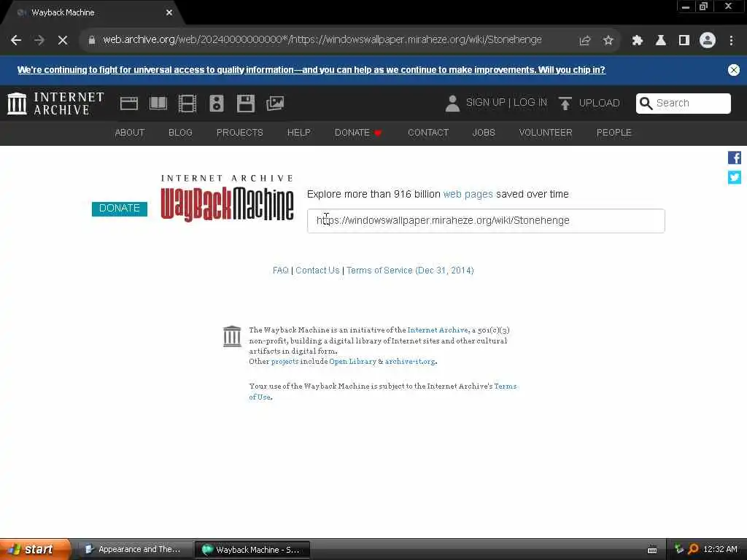Share page on Twitter
Viewport: 747px width, 560px height.
click(734, 177)
